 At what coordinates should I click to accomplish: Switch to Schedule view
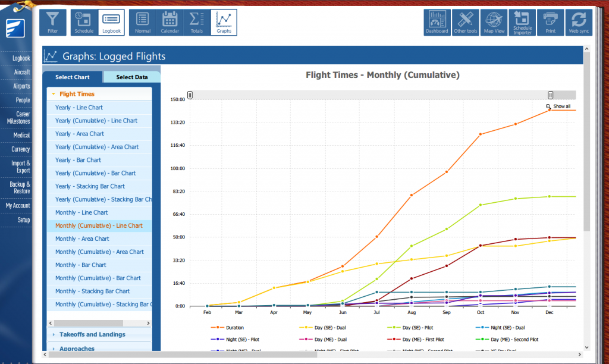tap(84, 23)
